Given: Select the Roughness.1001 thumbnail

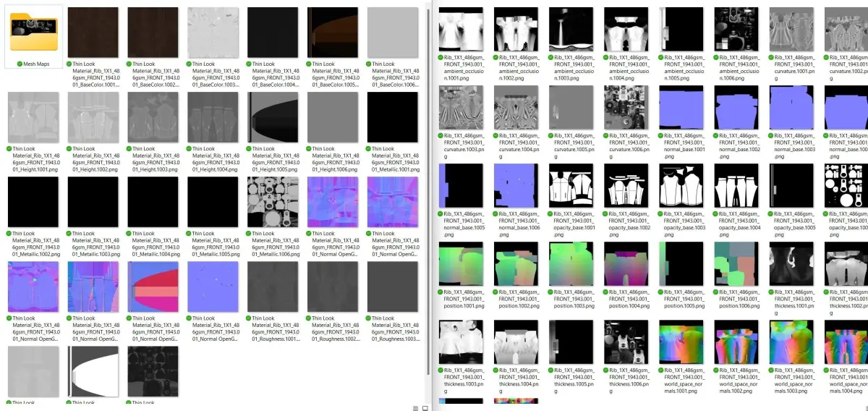Looking at the screenshot, I should coord(274,287).
